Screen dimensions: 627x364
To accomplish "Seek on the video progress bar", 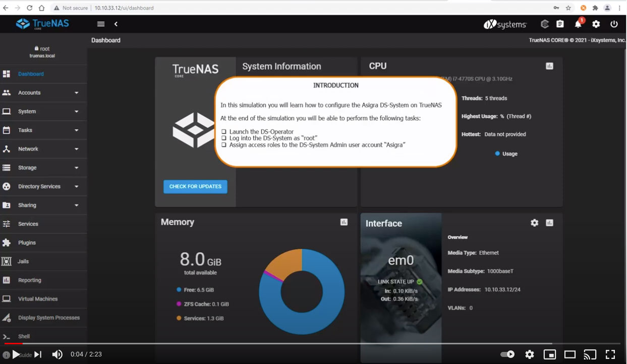I will [x=313, y=343].
